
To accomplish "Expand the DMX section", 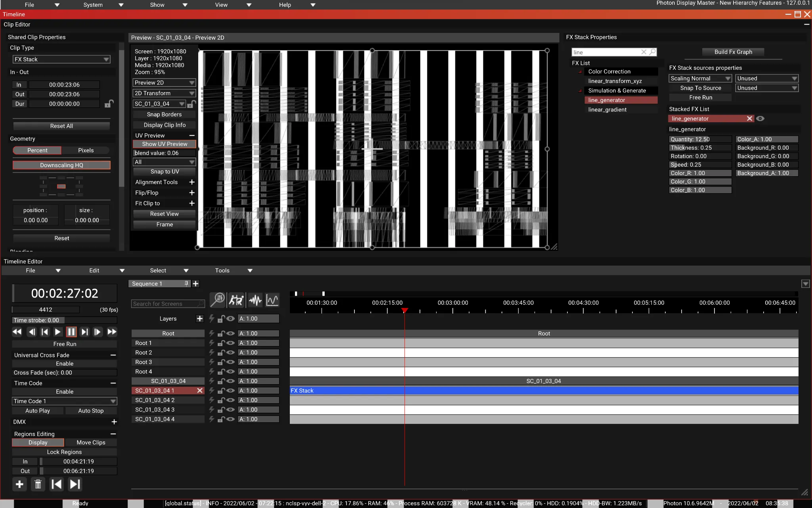I will 114,422.
